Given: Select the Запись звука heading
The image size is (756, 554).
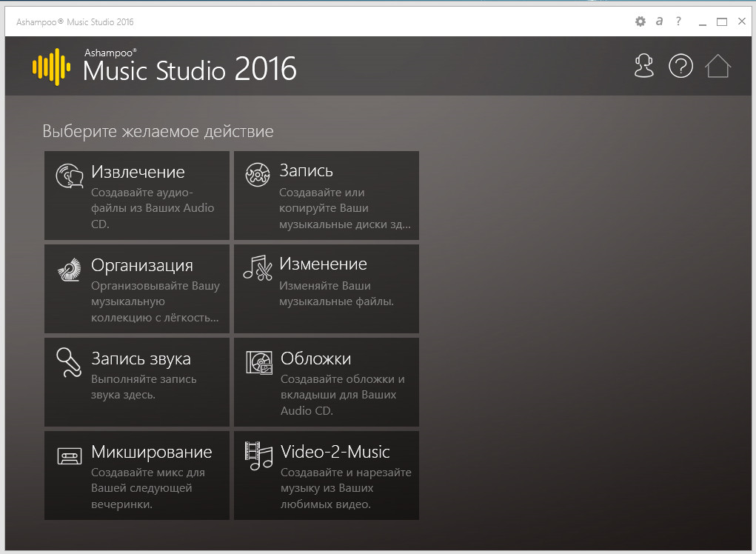Looking at the screenshot, I should tap(141, 358).
